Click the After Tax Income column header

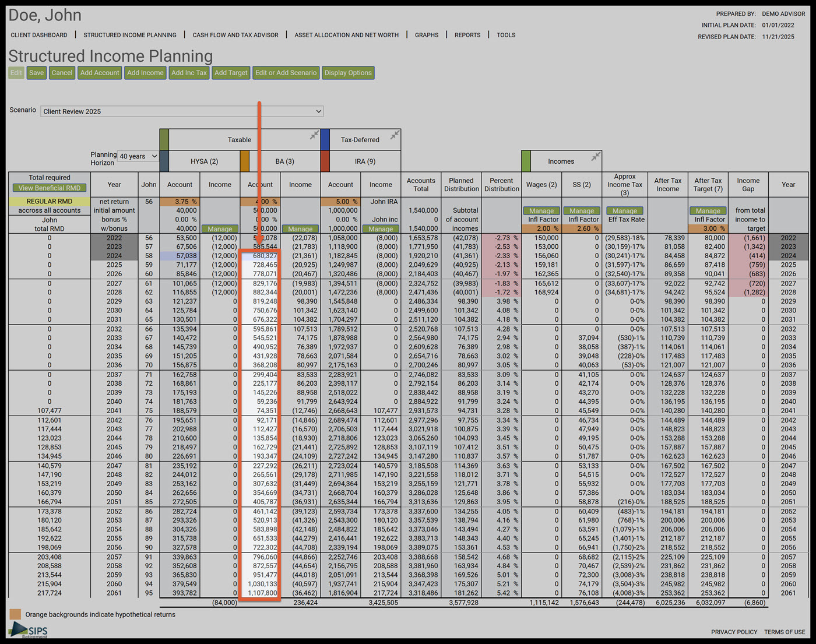coord(668,185)
